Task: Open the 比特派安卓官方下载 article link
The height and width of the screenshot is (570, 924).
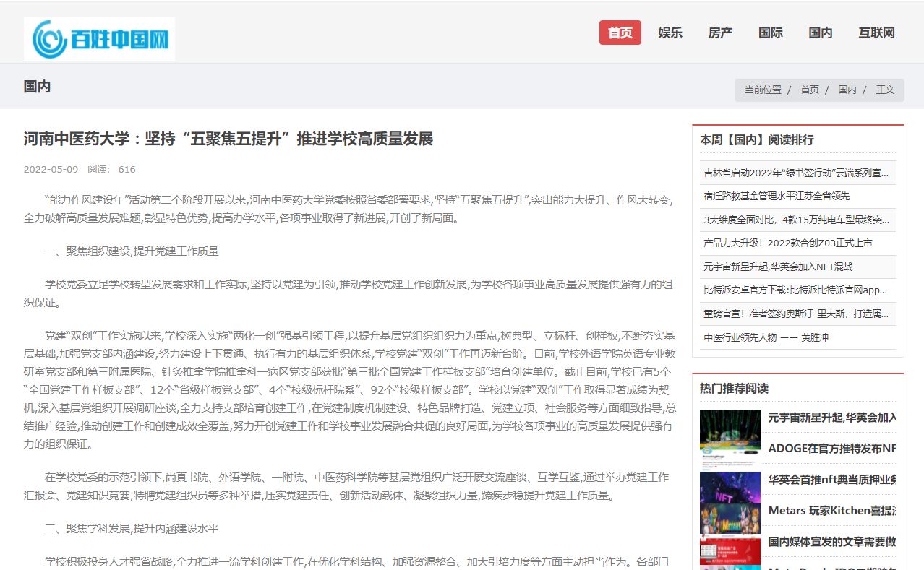Action: point(795,290)
